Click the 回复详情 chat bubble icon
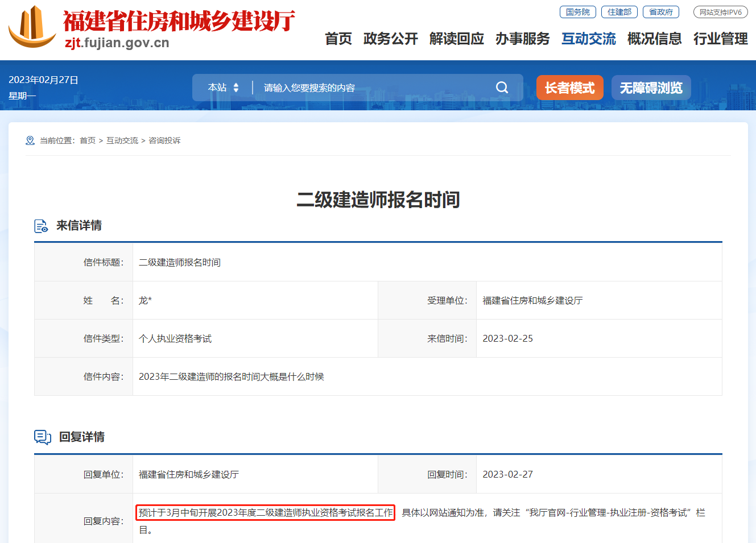This screenshot has height=543, width=756. (x=43, y=437)
